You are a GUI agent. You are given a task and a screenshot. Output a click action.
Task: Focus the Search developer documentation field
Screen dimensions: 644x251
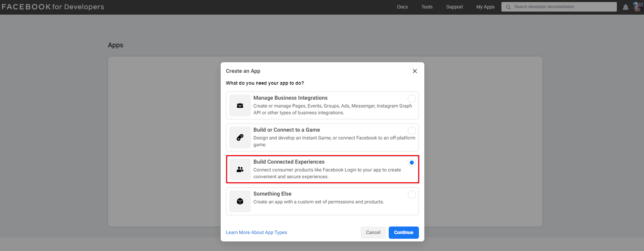click(559, 7)
